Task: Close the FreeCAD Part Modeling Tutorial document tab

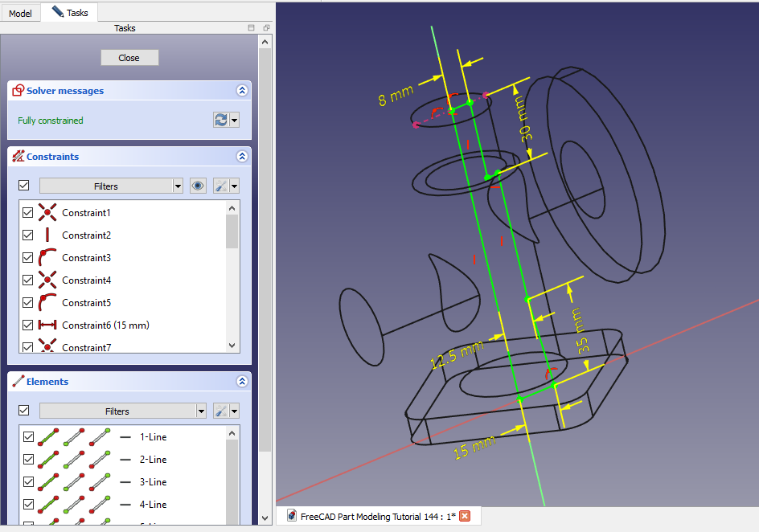Action: (x=464, y=516)
